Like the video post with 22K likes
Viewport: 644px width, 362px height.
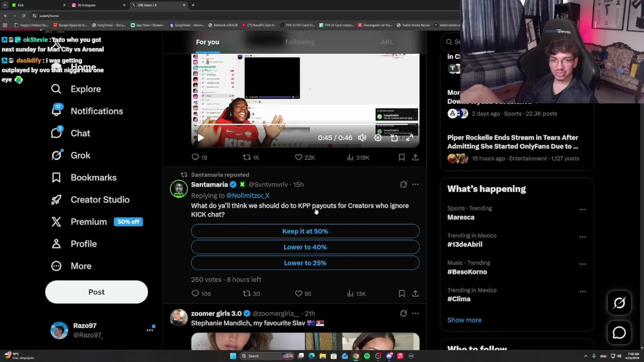[305, 157]
